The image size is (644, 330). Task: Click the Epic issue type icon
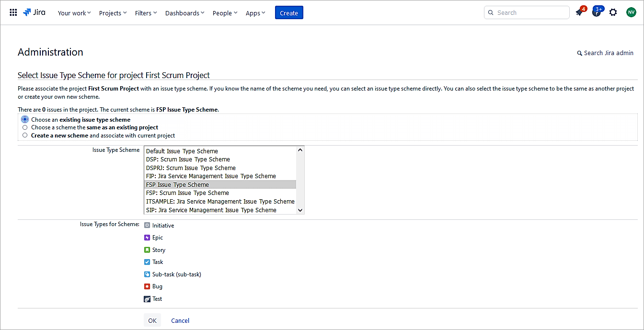point(147,238)
